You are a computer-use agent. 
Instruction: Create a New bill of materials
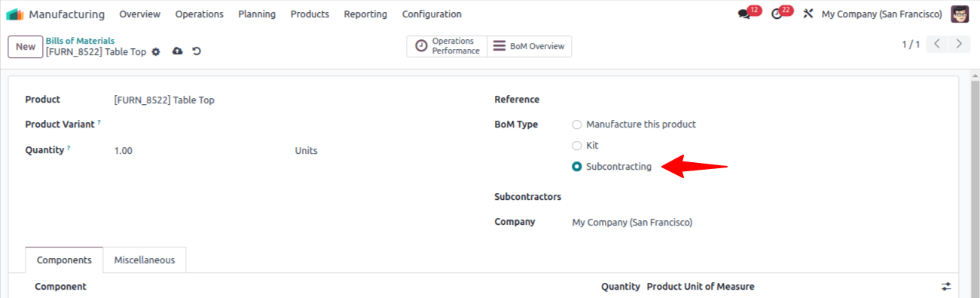point(26,46)
